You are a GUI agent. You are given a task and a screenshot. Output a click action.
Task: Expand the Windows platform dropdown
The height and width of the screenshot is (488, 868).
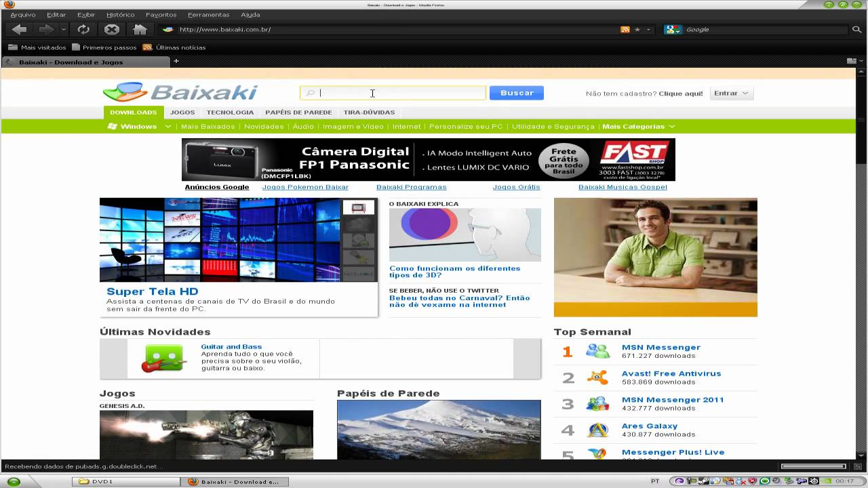[x=139, y=127]
